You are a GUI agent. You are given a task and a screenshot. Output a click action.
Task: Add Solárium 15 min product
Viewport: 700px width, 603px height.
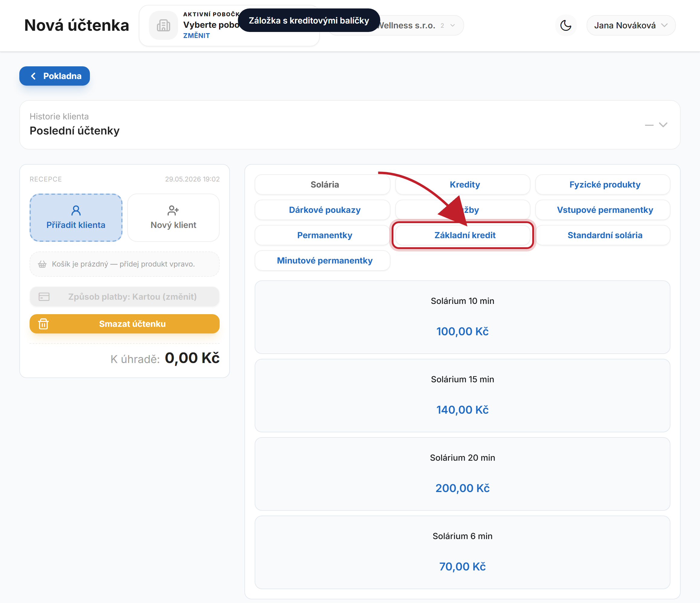tap(463, 396)
